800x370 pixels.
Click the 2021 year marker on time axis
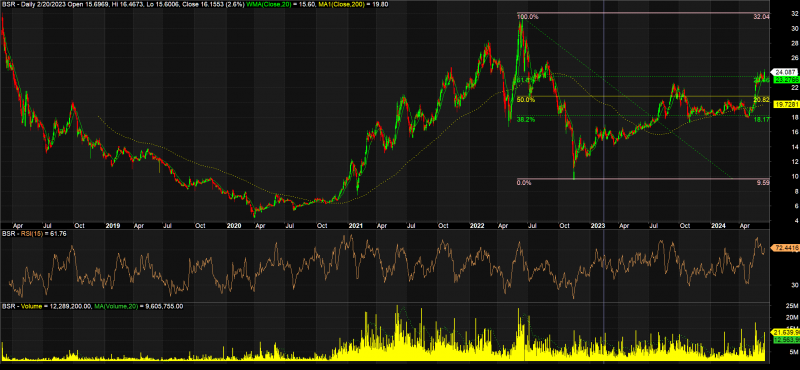[x=355, y=225]
